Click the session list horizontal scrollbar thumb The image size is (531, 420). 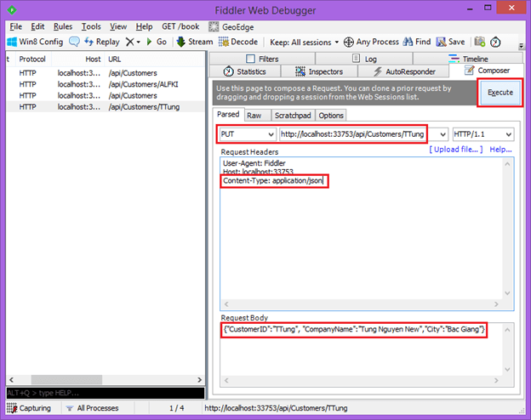point(66,380)
